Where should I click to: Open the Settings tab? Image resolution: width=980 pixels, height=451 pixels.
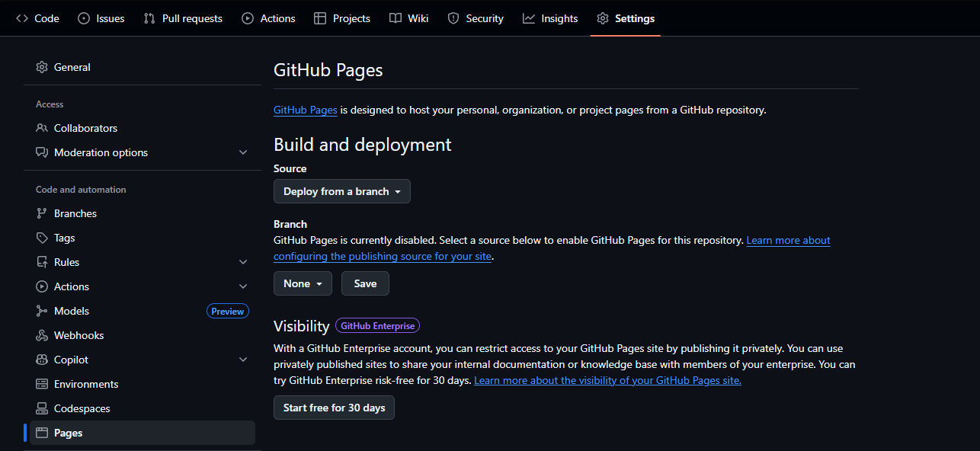click(x=625, y=18)
